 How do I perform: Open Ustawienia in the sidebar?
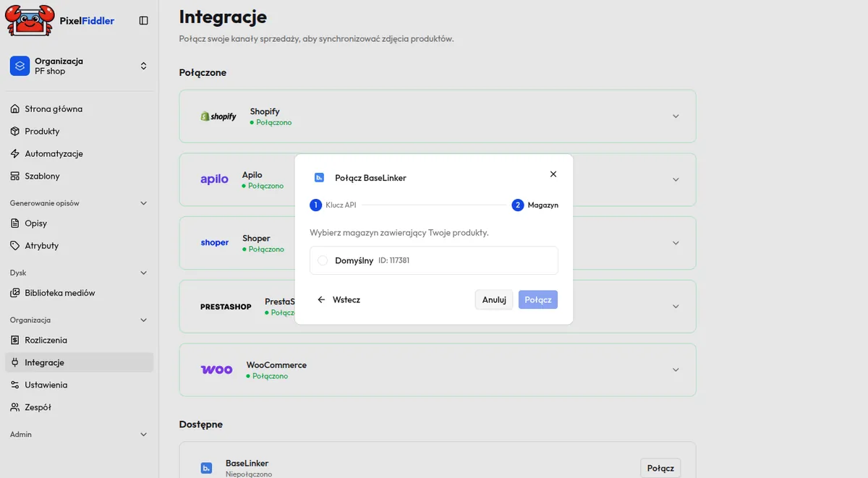coord(80,385)
